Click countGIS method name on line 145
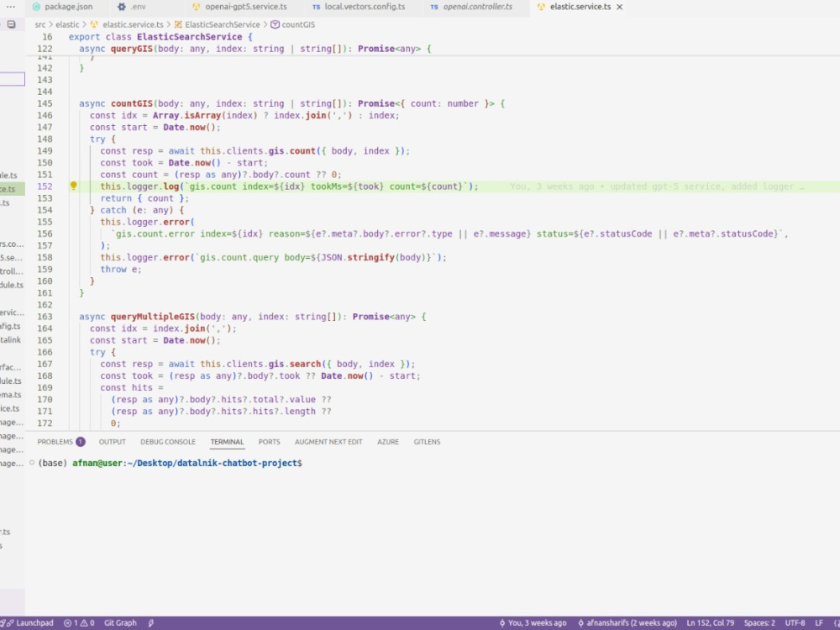 click(132, 103)
